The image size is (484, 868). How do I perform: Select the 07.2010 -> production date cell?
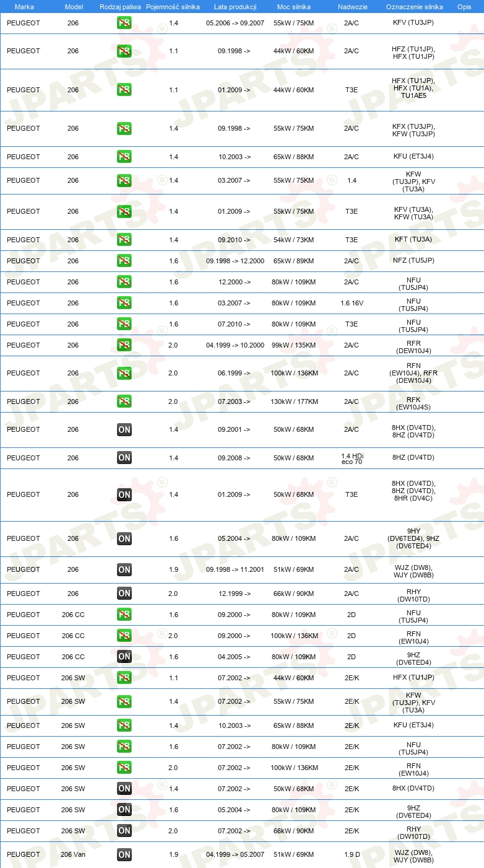pos(235,324)
